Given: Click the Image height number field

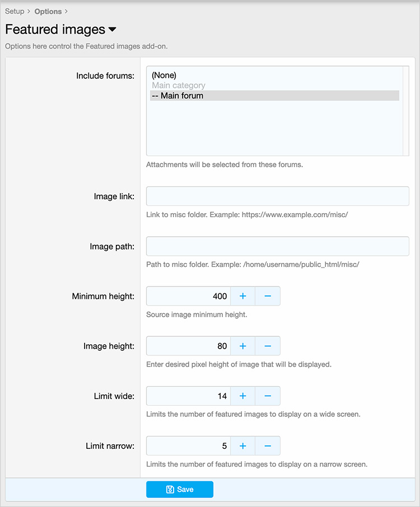Looking at the screenshot, I should click(x=188, y=346).
